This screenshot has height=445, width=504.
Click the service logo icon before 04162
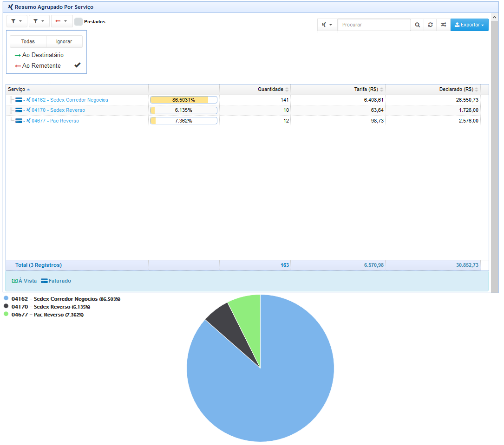(28, 100)
